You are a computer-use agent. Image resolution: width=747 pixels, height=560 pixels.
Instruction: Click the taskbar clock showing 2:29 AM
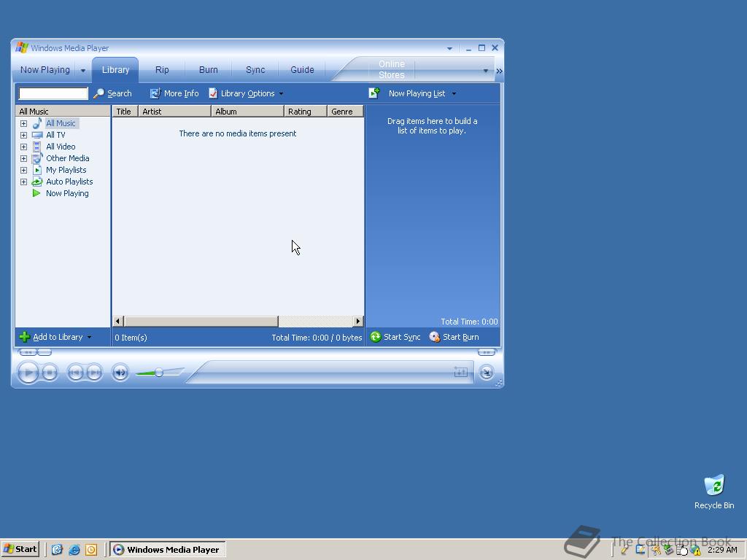[722, 550]
